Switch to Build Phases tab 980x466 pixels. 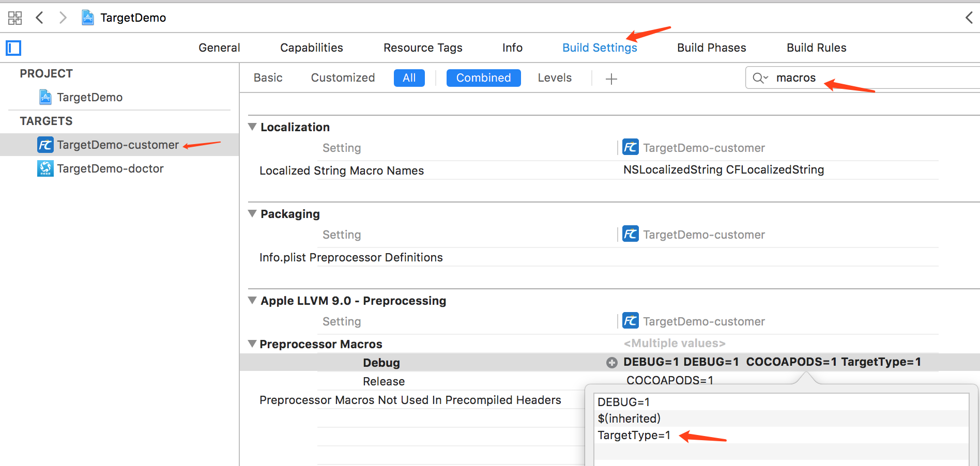tap(712, 48)
